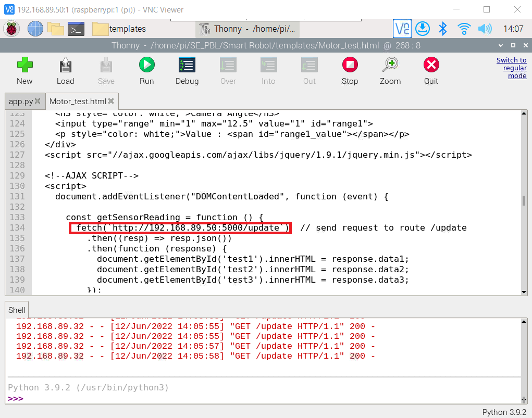The image size is (532, 418).
Task: Click shell scroll up arrow
Action: tap(524, 321)
